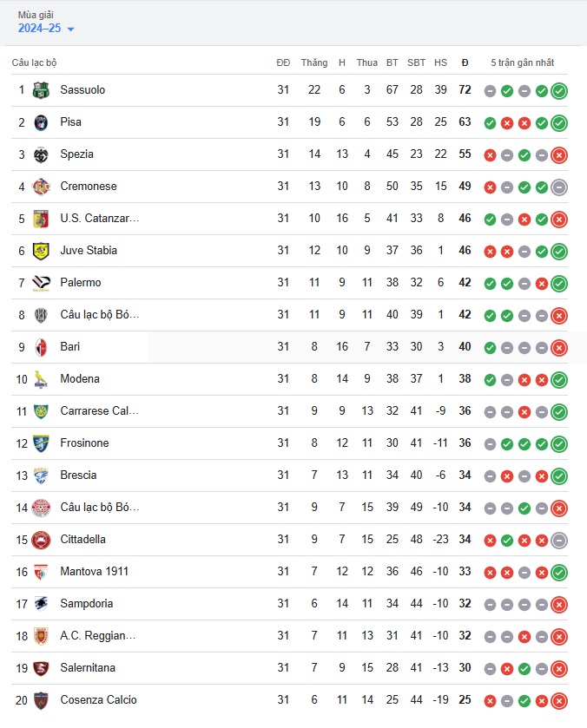587x728 pixels.
Task: Open the Spezia team link
Action: tap(76, 154)
